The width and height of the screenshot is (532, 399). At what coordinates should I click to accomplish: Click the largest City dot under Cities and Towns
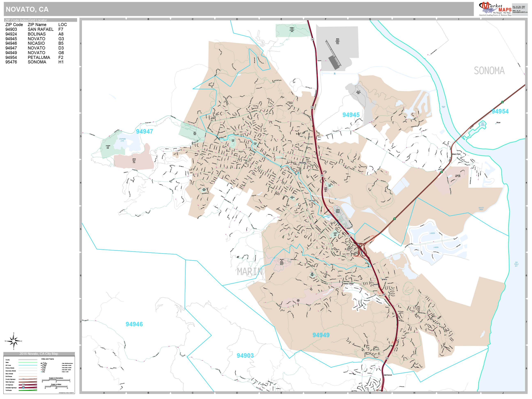pyautogui.click(x=41, y=363)
